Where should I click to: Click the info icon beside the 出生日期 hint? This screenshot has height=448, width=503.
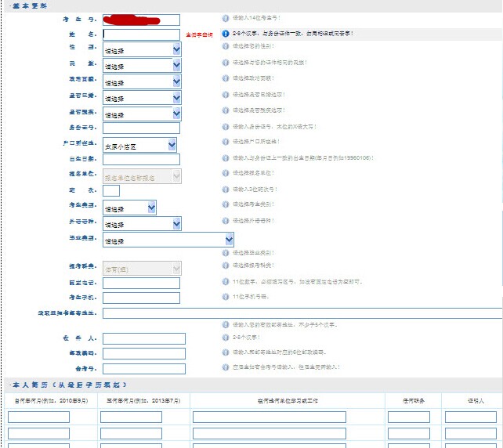click(x=226, y=157)
